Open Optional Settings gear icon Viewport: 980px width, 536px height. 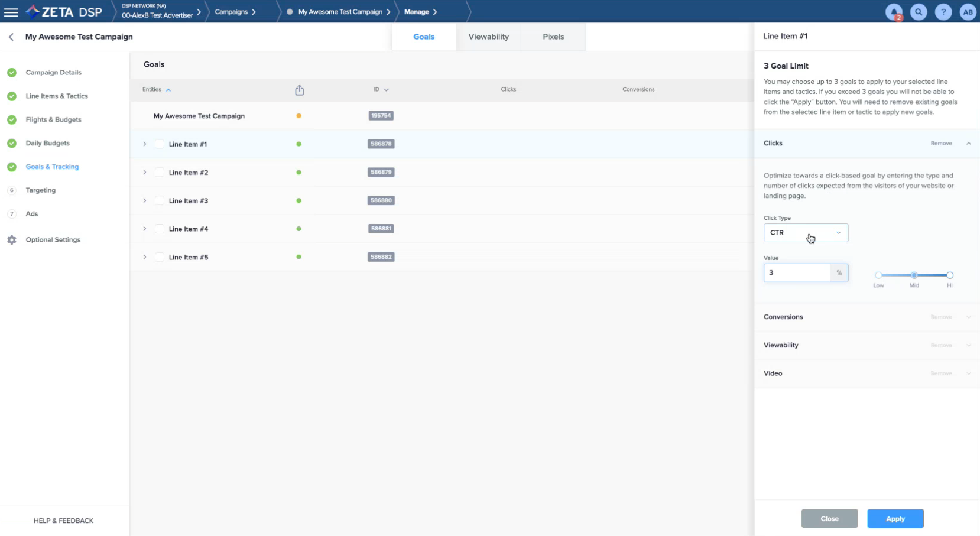[12, 240]
